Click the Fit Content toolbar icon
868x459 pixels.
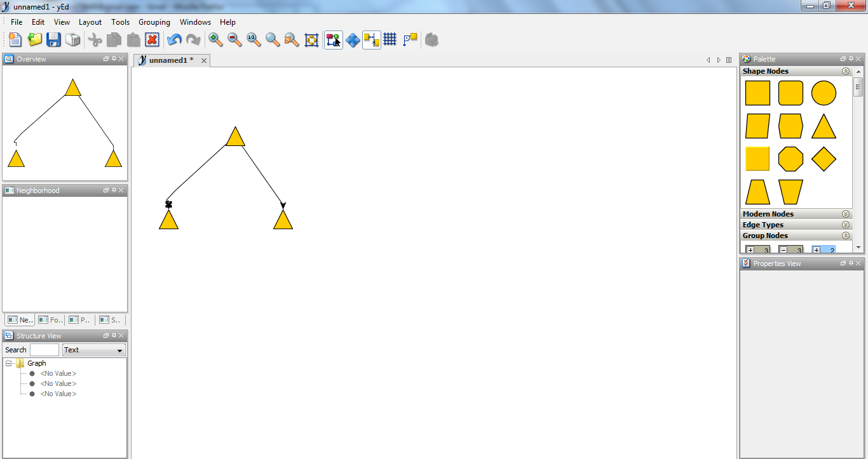pos(311,40)
